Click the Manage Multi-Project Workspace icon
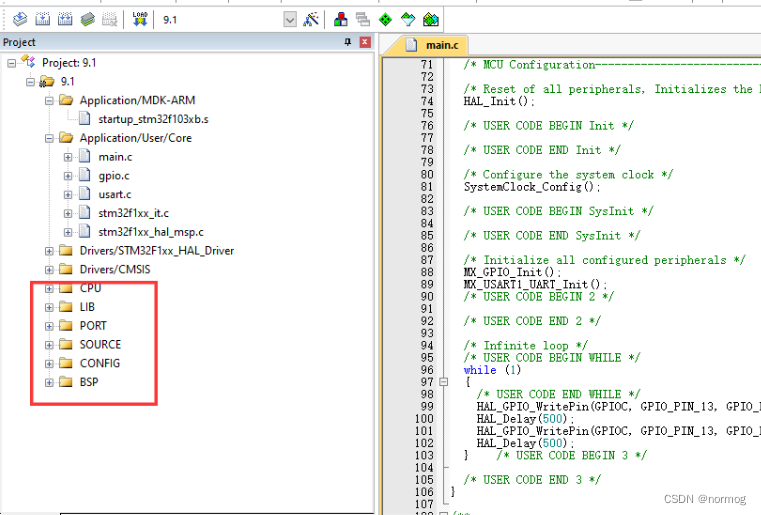Screen dimensions: 761x515 [363, 19]
